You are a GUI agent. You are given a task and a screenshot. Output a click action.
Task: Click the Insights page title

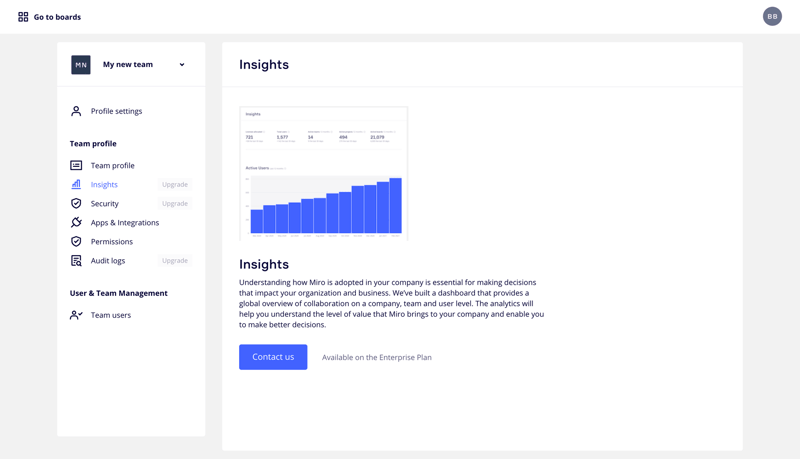[x=264, y=65]
